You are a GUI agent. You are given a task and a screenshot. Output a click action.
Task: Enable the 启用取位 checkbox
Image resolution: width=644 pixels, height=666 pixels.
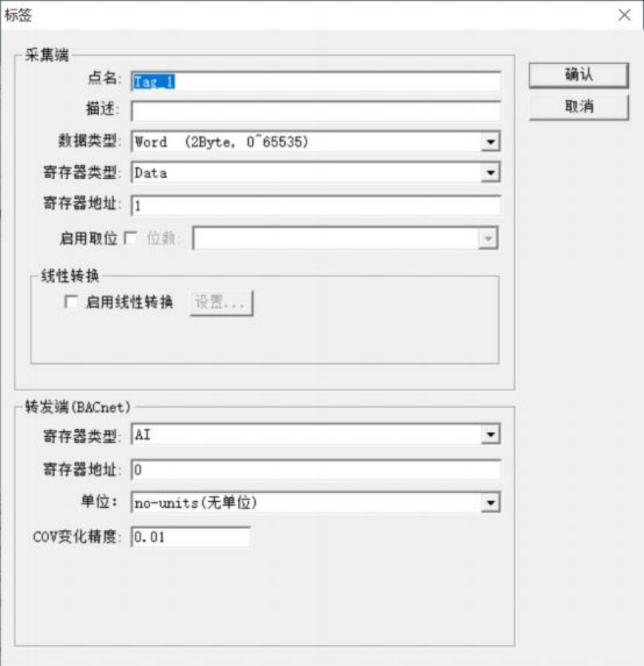point(130,238)
